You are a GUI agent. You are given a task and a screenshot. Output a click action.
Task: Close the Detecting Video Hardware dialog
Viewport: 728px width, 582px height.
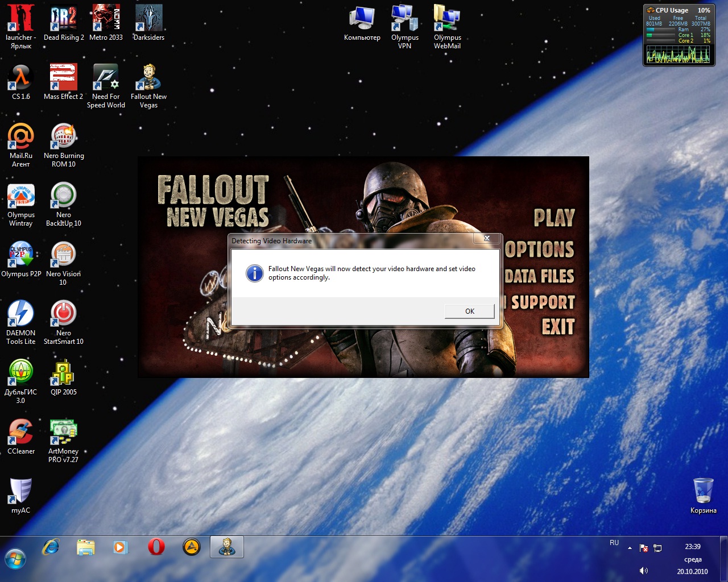(x=487, y=239)
